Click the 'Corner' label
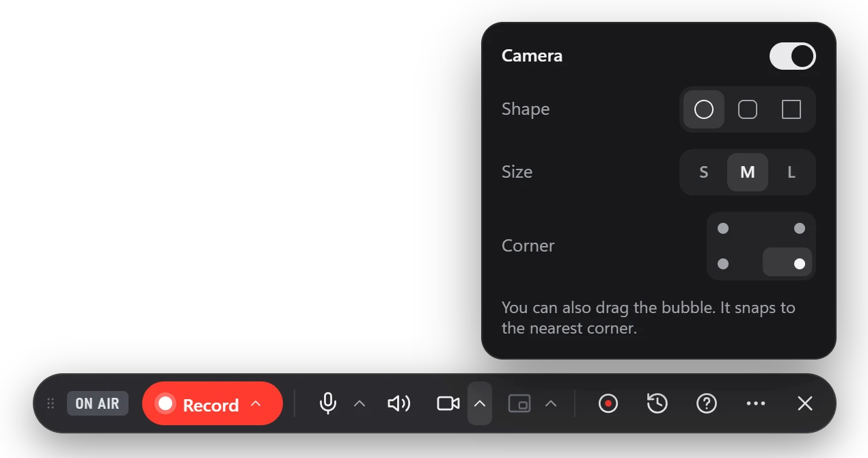Image resolution: width=868 pixels, height=458 pixels. 528,246
